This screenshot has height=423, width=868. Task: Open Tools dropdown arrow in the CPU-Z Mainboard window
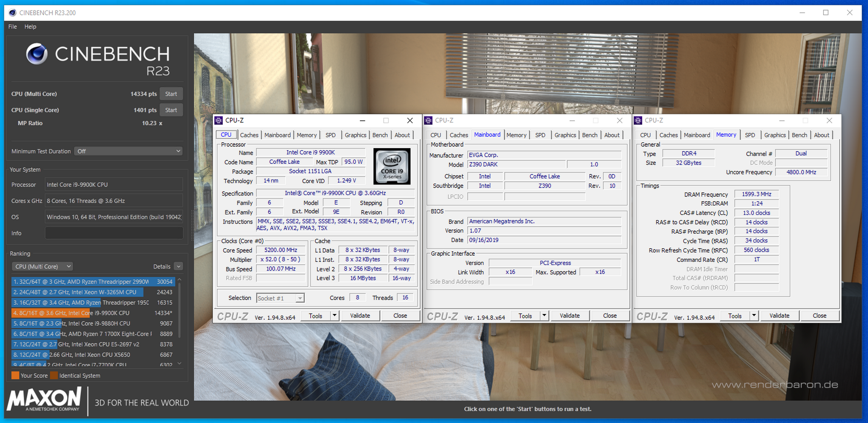[x=544, y=316]
